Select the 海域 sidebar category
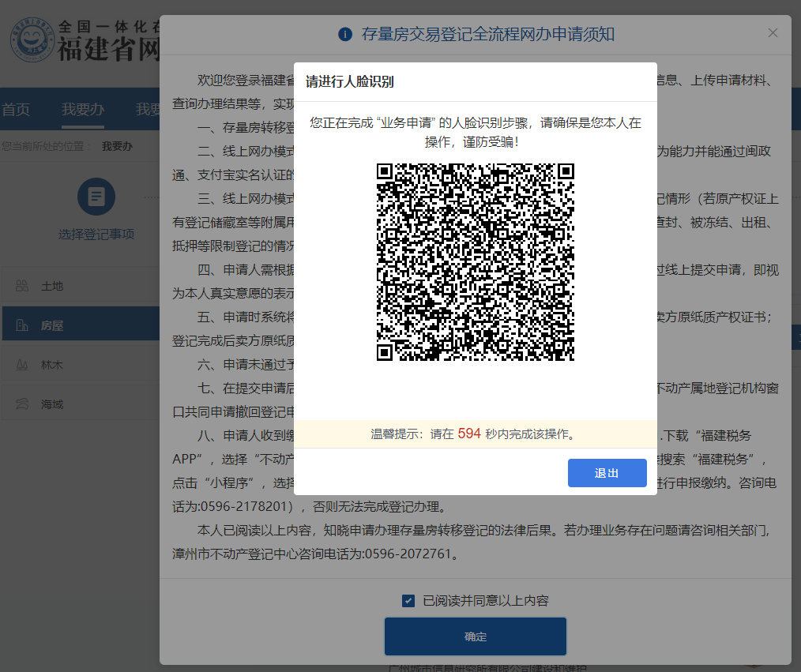 point(81,404)
